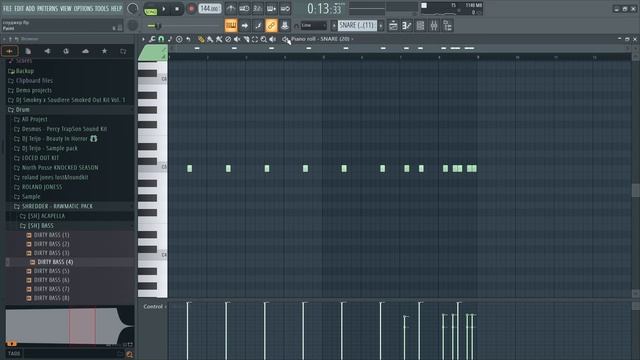Screen dimensions: 640x360
Task: Open browser sounds speaker tab
Action: click(47, 51)
